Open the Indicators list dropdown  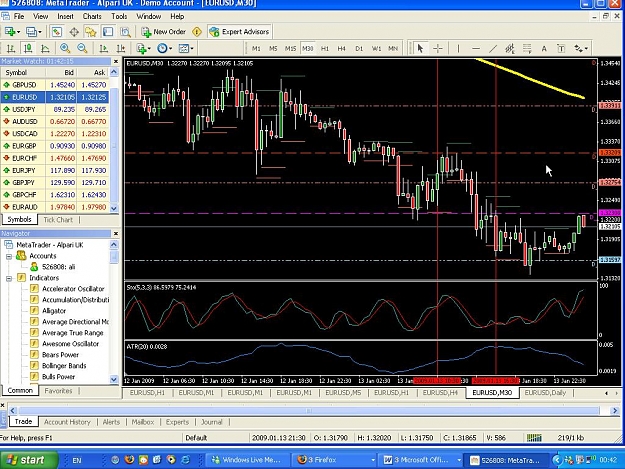tap(143, 48)
